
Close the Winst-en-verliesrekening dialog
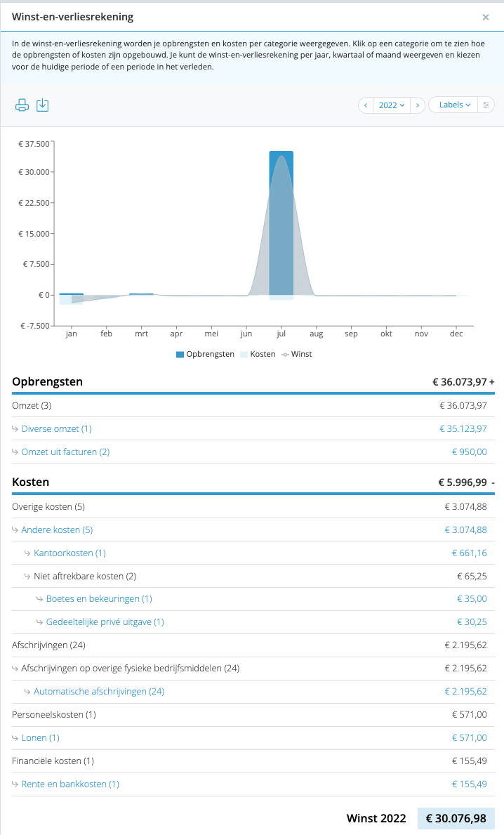[485, 17]
